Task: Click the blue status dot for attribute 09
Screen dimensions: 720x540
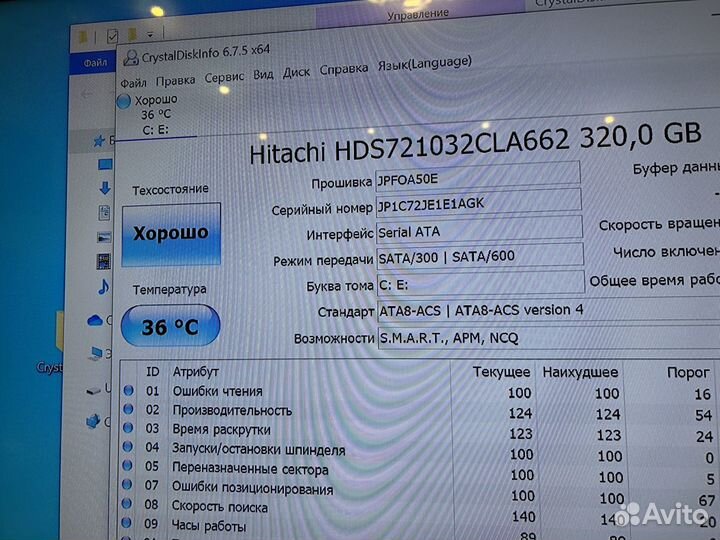Action: tap(126, 523)
